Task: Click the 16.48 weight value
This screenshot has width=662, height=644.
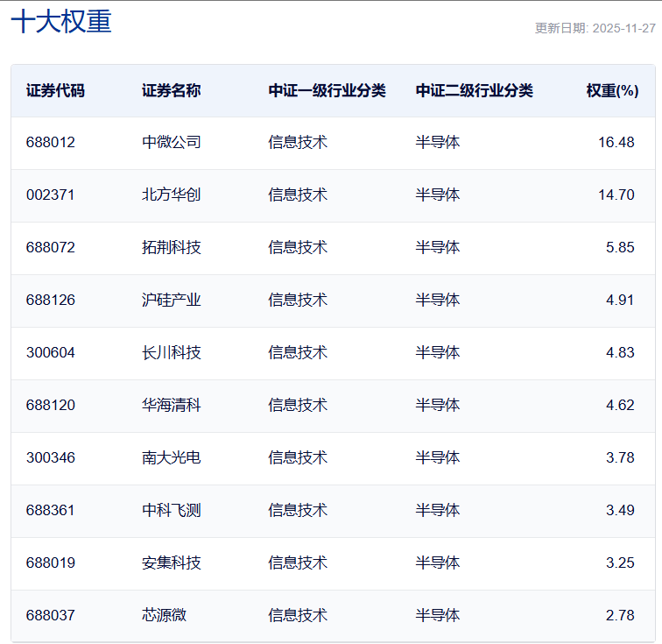Action: pos(616,142)
